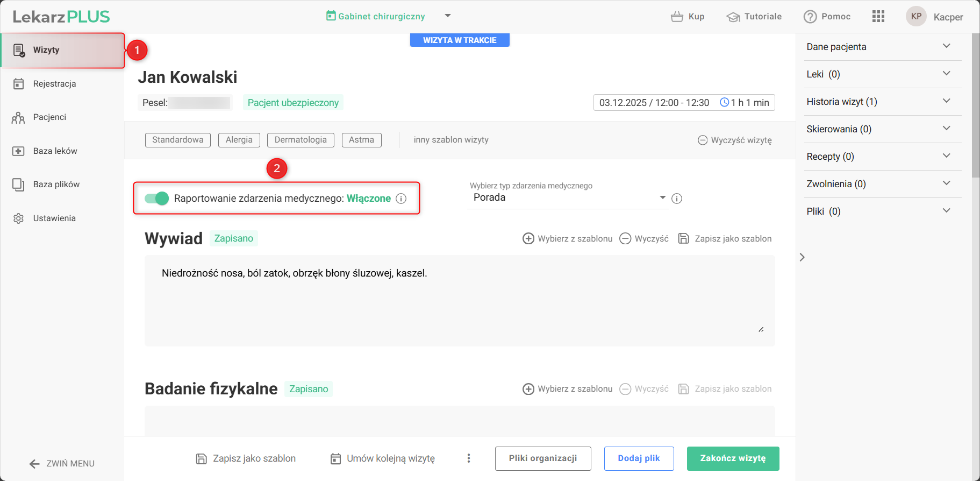
Task: Open Baza leków menu item
Action: [55, 151]
